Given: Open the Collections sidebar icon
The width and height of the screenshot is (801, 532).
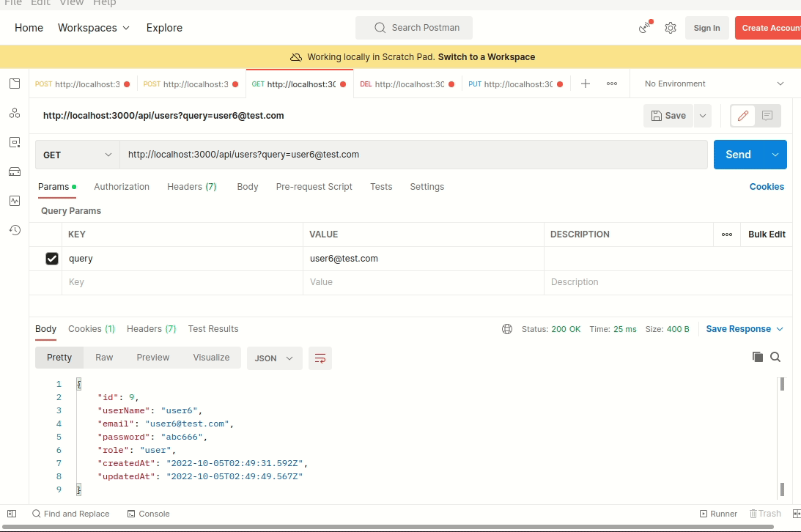Looking at the screenshot, I should tap(15, 84).
